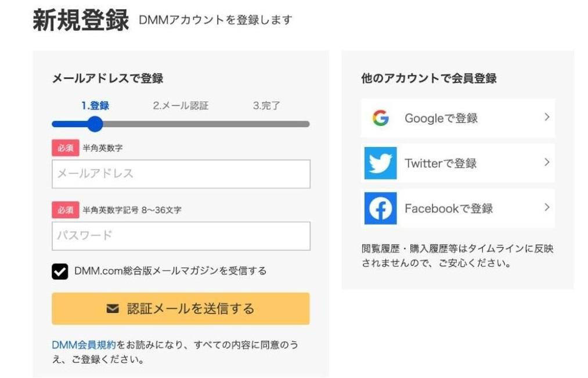Disable the DMM.com総合版メールマガジン subscription checkbox
This screenshot has width=588, height=378.
(x=60, y=271)
